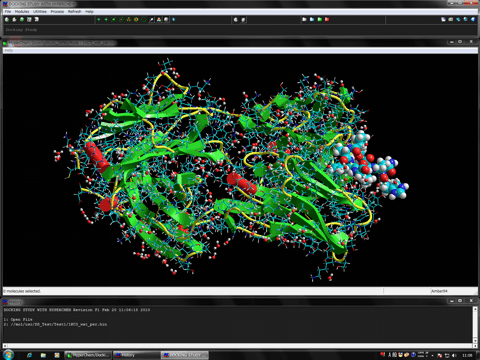This screenshot has height=360, width=480.
Task: Open the Modules menu
Action: pyautogui.click(x=22, y=11)
